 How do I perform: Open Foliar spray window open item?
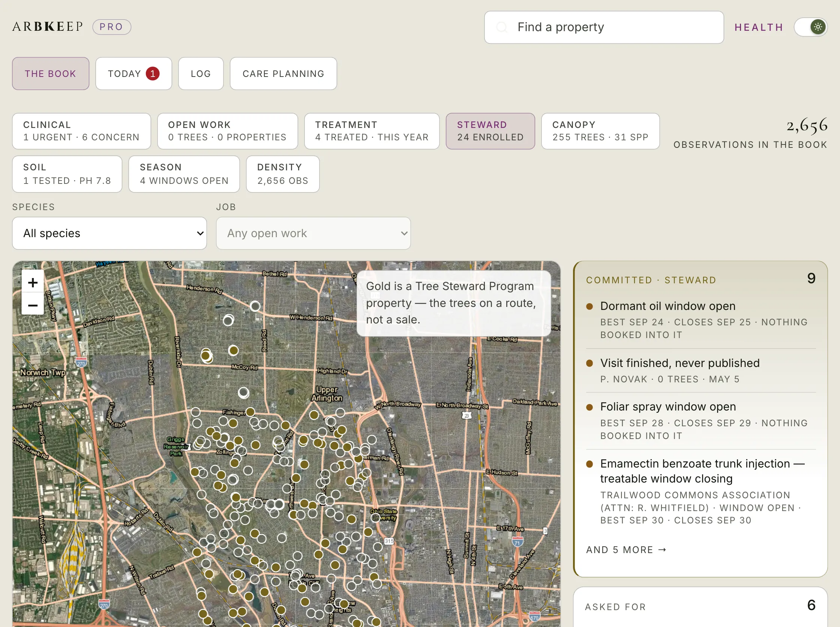pyautogui.click(x=701, y=421)
